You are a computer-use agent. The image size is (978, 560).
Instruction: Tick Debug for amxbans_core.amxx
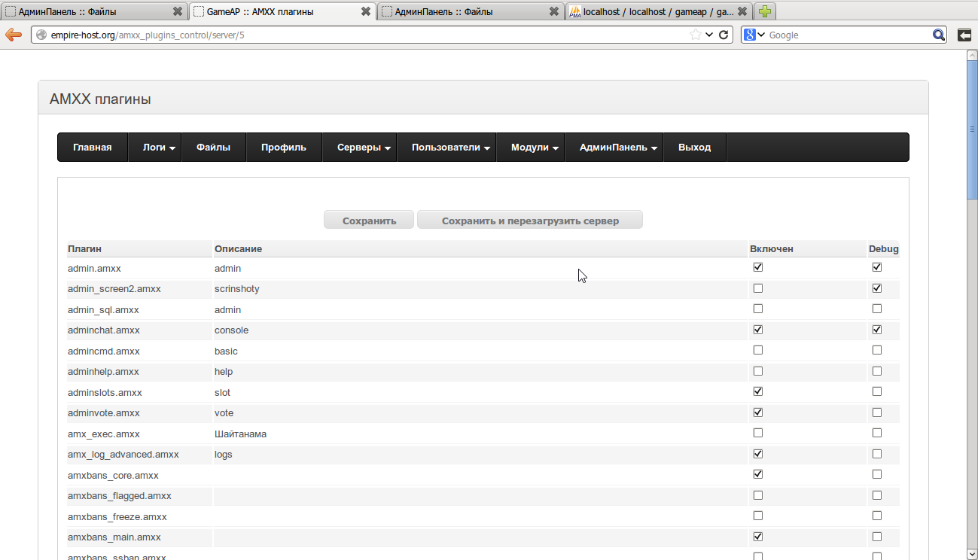point(877,474)
